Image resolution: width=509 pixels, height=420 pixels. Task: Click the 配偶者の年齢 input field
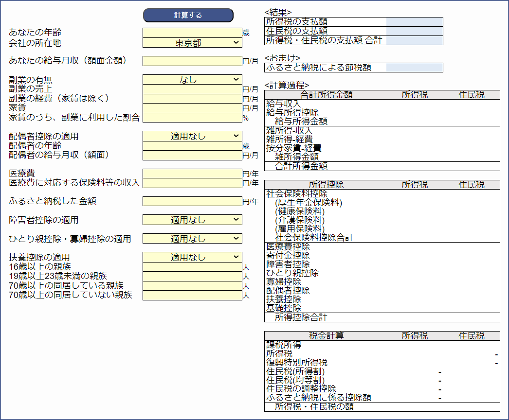pyautogui.click(x=192, y=146)
